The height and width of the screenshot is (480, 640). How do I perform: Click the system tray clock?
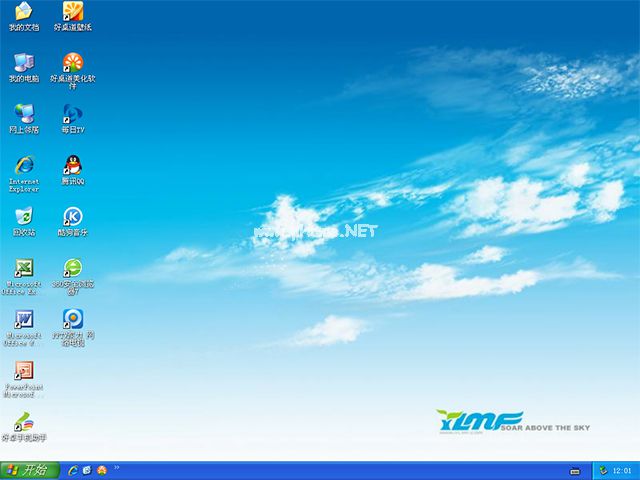(x=621, y=470)
